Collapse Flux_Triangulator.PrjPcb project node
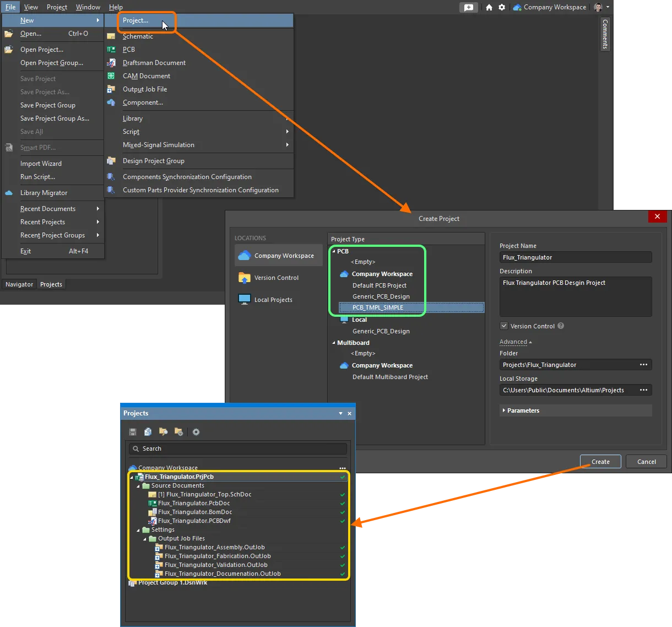Screen dimensions: 672x627 point(132,477)
